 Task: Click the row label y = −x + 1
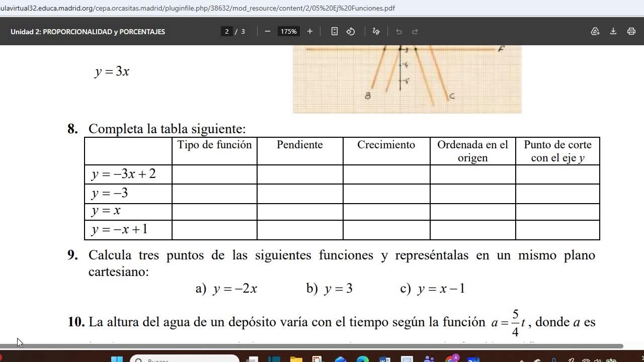pos(120,229)
